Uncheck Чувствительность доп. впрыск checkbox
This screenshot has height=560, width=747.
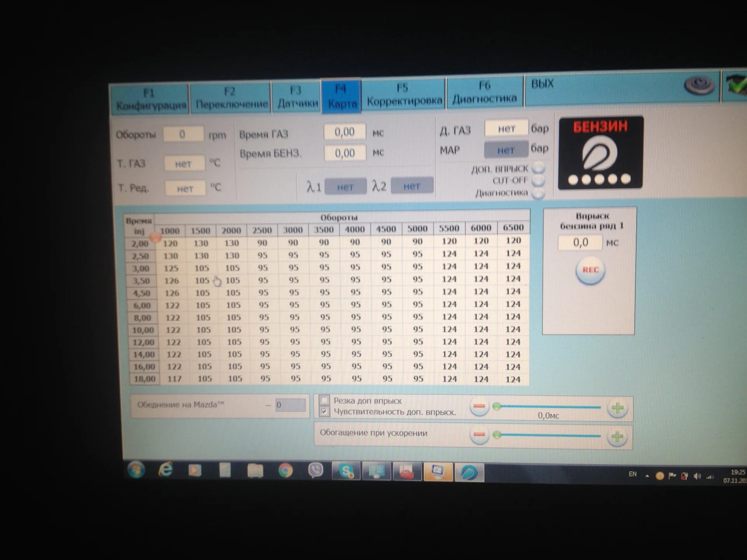click(x=324, y=412)
